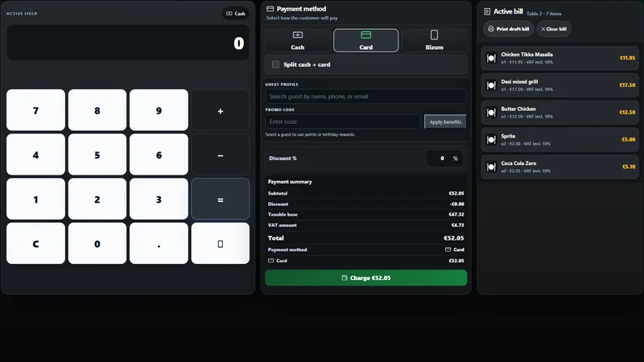Click the Total amount €52.05 in summary
Screen dimensions: 644x362
pos(453,238)
